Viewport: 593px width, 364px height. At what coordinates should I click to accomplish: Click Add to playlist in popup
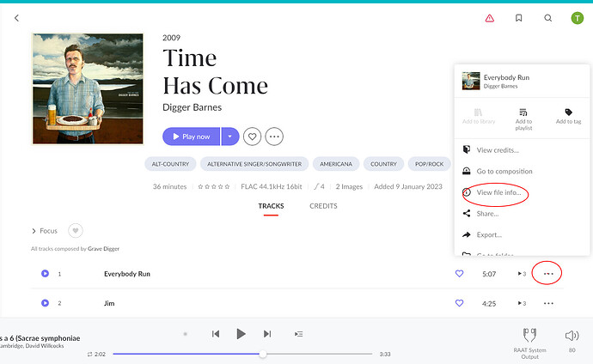tap(523, 119)
